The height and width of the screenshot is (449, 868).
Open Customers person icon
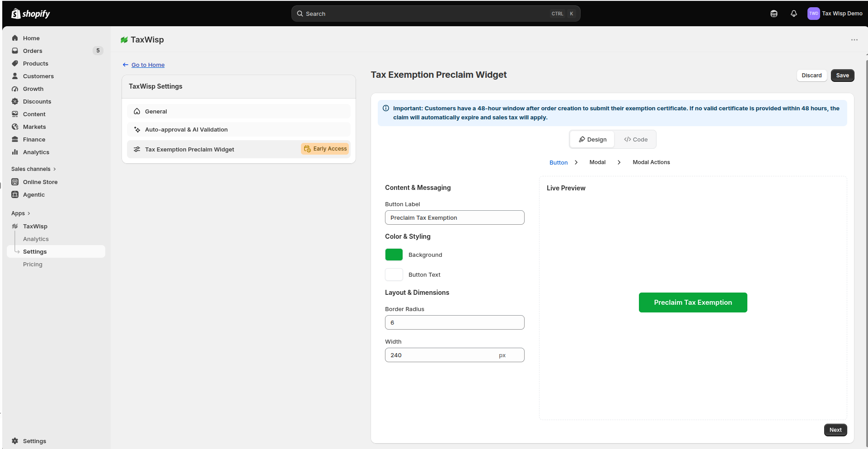15,76
